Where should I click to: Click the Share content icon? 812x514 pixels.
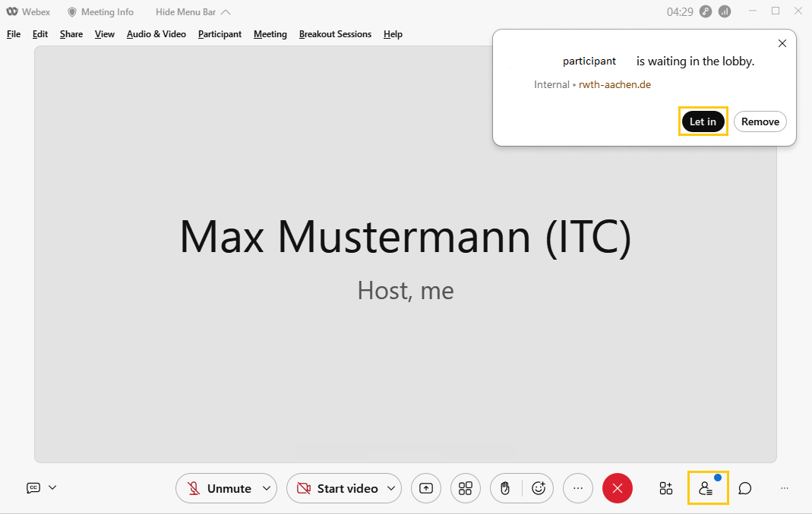[x=426, y=488]
